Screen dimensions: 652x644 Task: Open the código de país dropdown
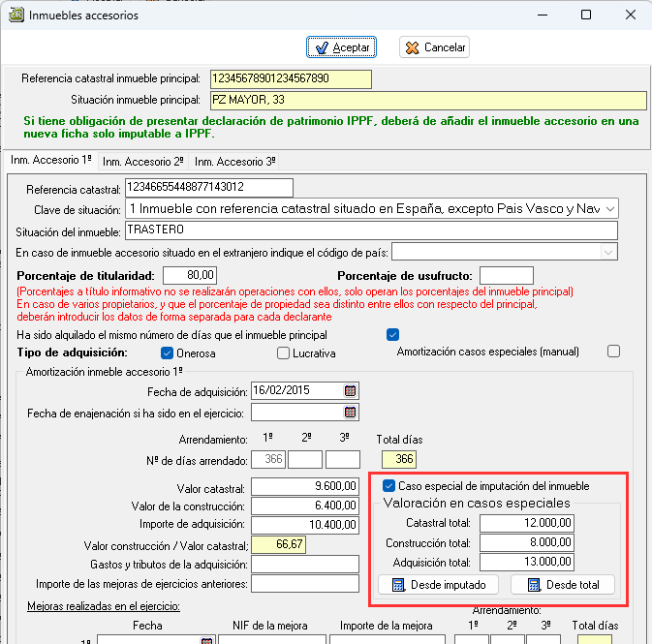point(608,252)
